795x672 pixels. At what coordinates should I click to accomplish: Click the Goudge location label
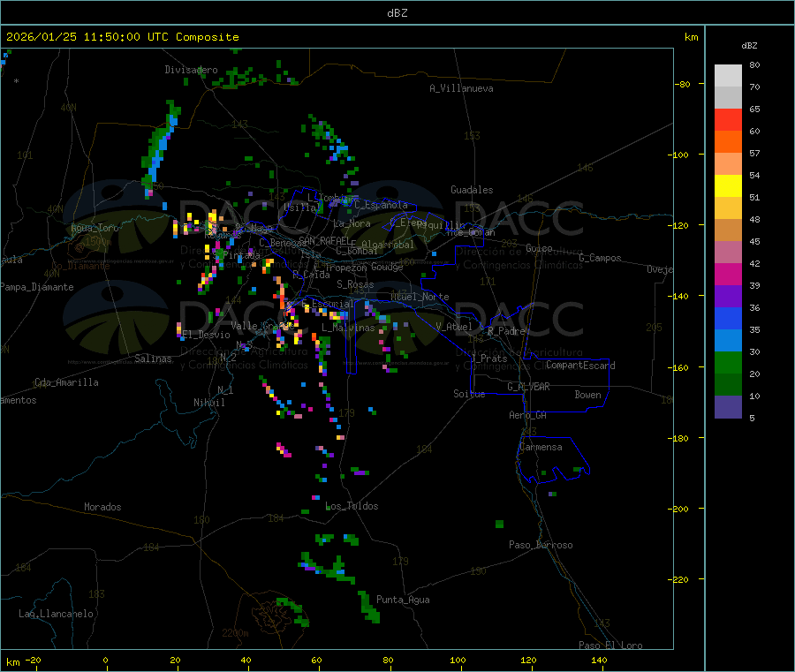pyautogui.click(x=387, y=267)
